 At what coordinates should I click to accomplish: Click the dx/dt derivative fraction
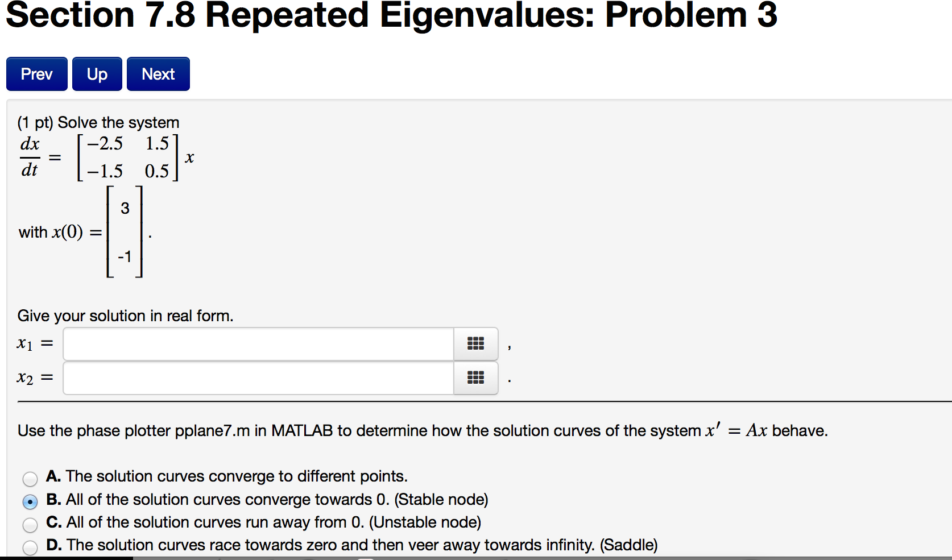coord(30,157)
